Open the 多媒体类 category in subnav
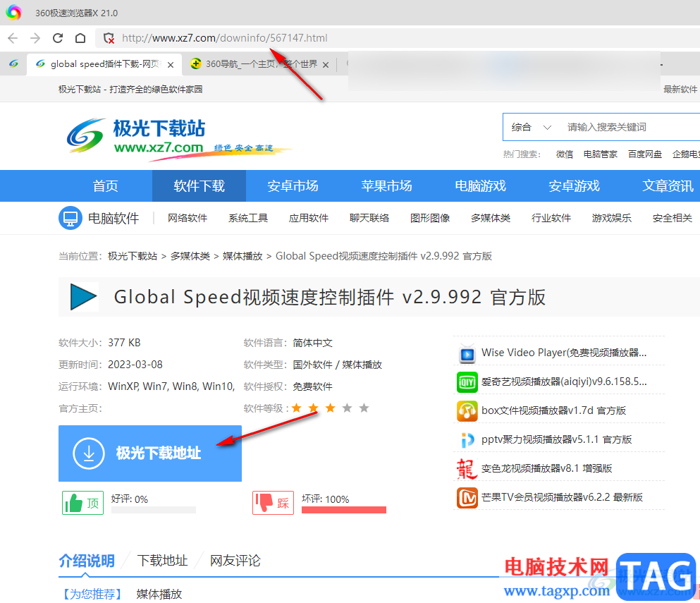 491,218
